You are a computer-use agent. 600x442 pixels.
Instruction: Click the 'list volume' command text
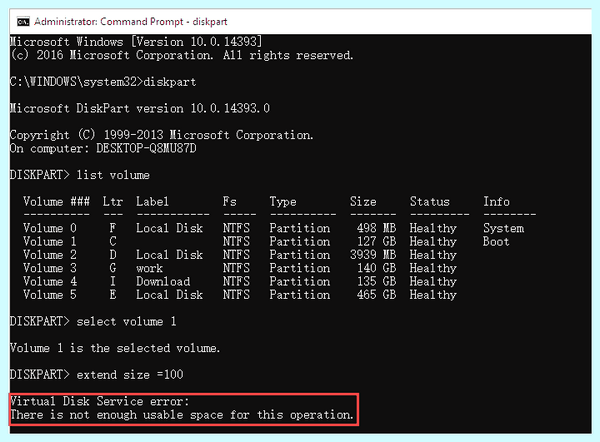(113, 175)
